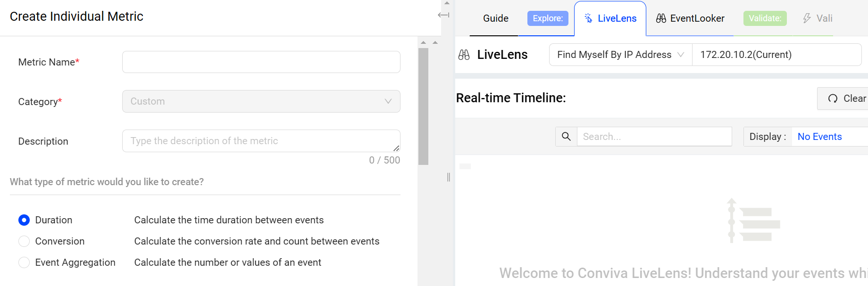This screenshot has width=868, height=286.
Task: Choose the Event Aggregation radio option
Action: click(x=24, y=262)
